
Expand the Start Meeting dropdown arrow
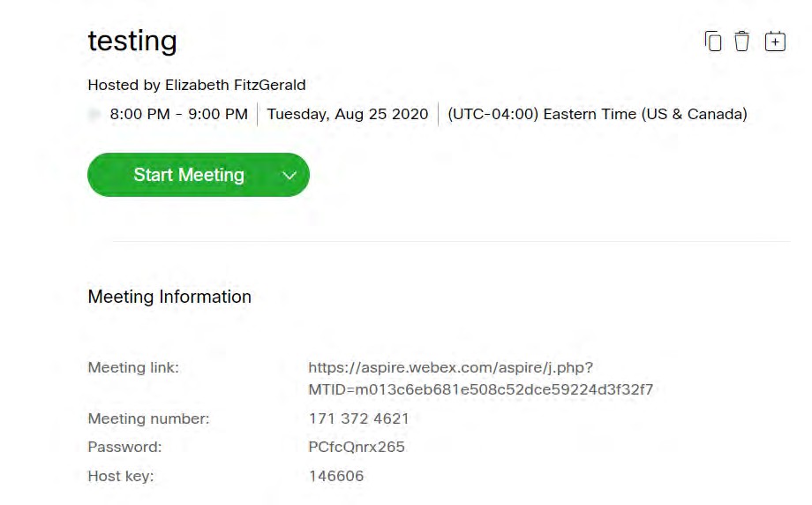pos(289,175)
